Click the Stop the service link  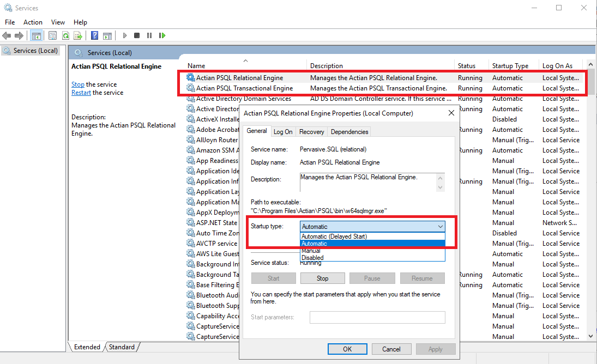pos(77,84)
